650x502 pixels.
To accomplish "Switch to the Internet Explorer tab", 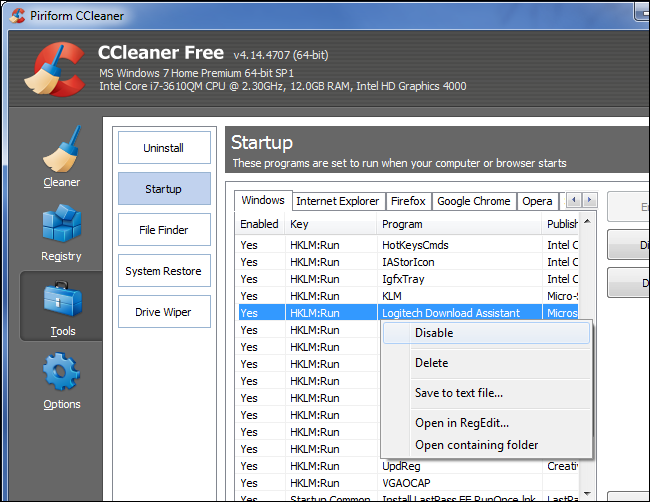I will tap(338, 201).
